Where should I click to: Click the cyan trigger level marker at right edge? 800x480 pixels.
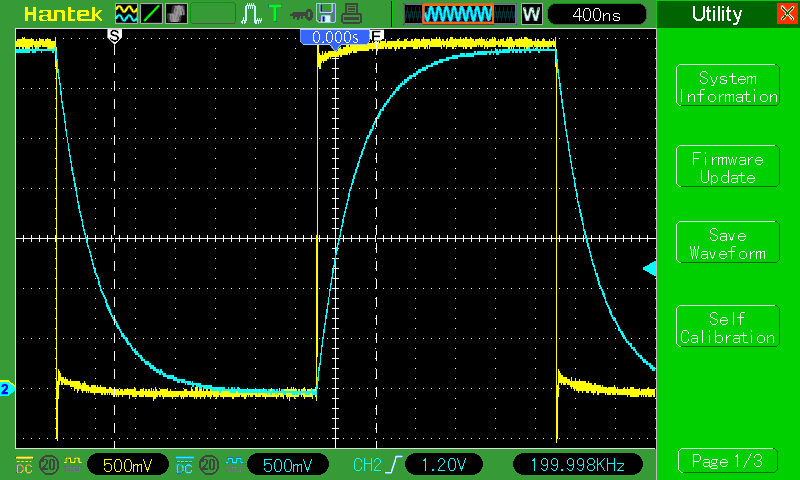click(649, 269)
